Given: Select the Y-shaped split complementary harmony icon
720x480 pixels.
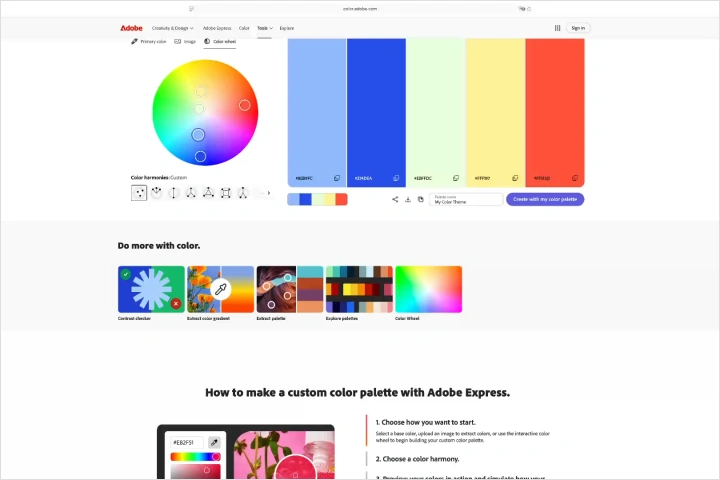Looking at the screenshot, I should tap(191, 193).
